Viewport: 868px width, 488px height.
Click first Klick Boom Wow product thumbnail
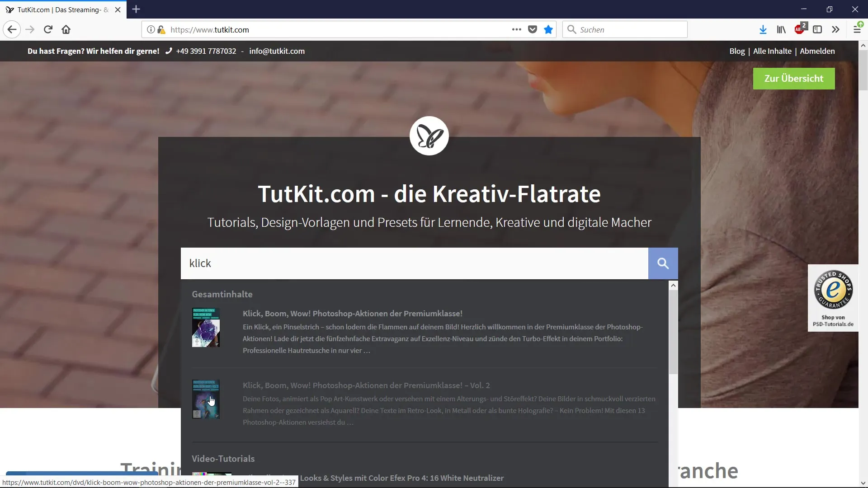[206, 328]
